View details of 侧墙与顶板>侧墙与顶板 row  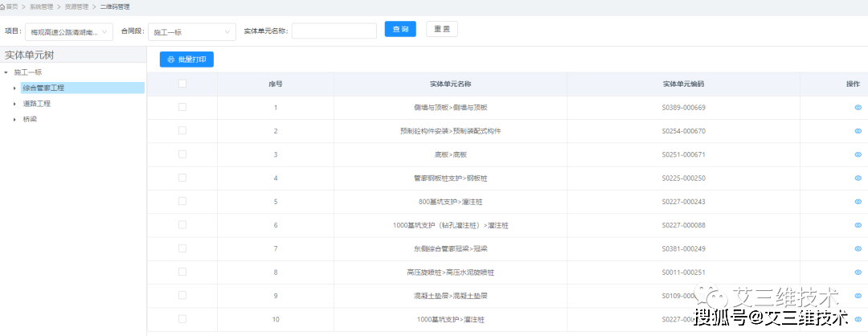(858, 108)
